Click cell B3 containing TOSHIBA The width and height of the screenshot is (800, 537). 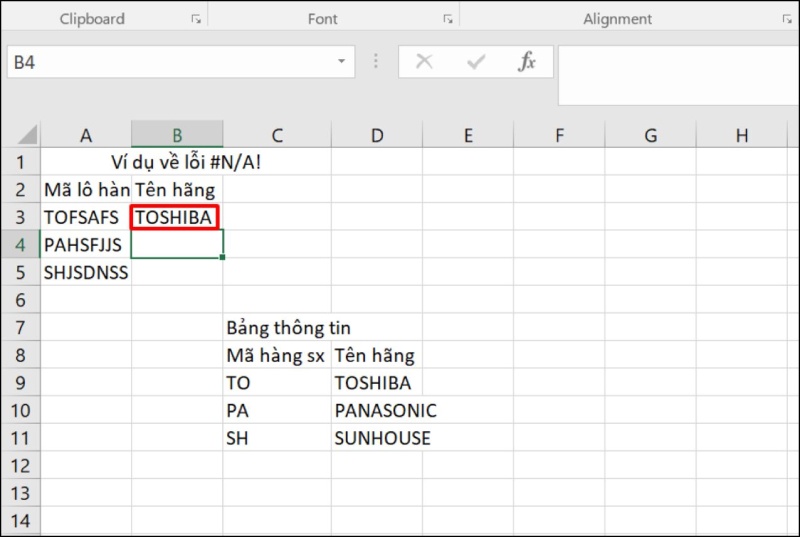(x=176, y=217)
